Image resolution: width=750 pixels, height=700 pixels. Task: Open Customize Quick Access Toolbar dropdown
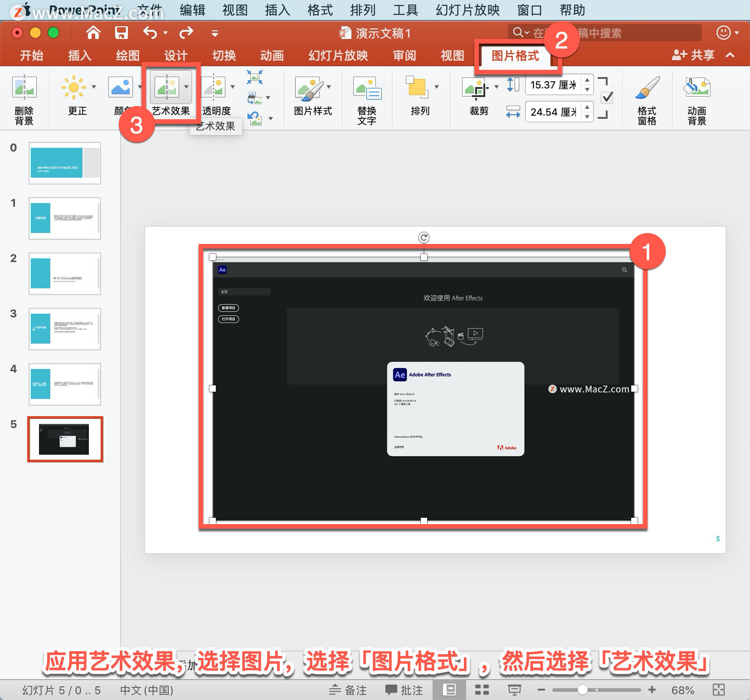tap(215, 33)
